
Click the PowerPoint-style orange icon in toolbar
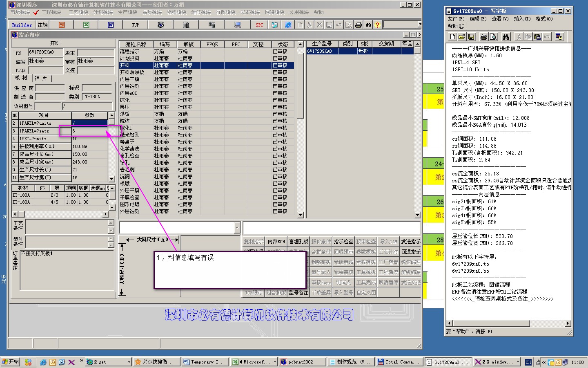point(62,25)
